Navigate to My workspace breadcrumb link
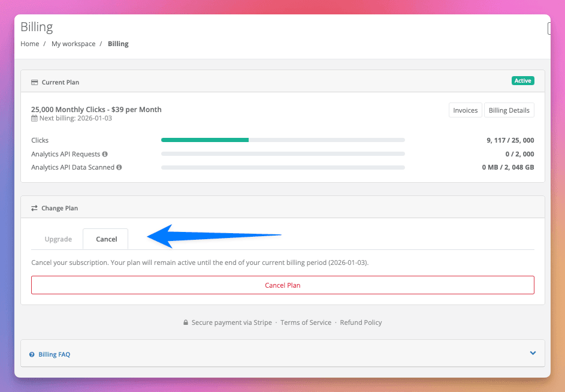 (x=73, y=44)
